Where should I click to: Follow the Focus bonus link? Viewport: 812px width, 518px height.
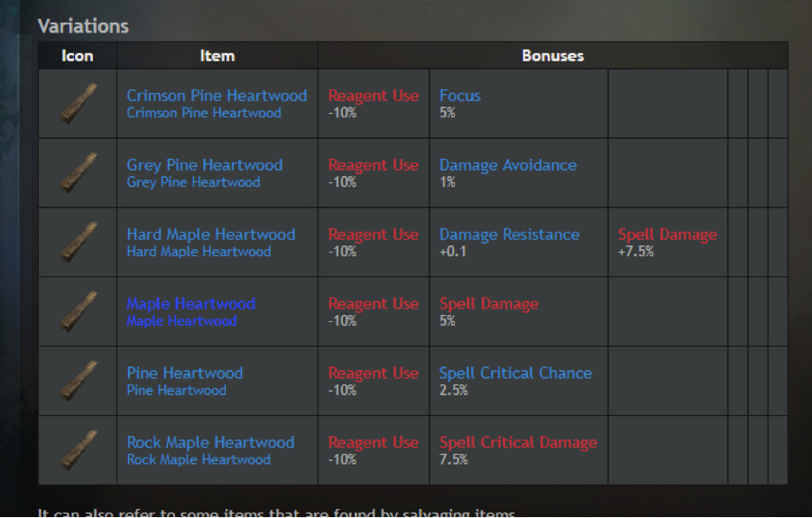(460, 96)
